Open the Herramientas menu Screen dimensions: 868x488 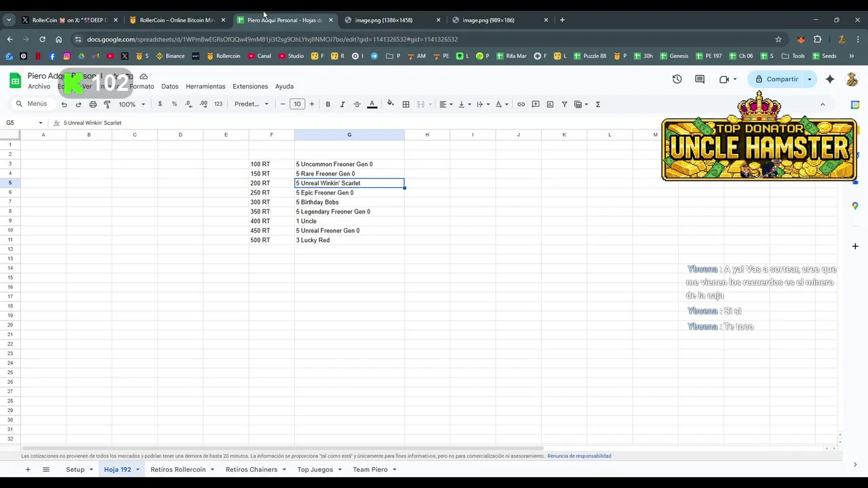pos(205,87)
